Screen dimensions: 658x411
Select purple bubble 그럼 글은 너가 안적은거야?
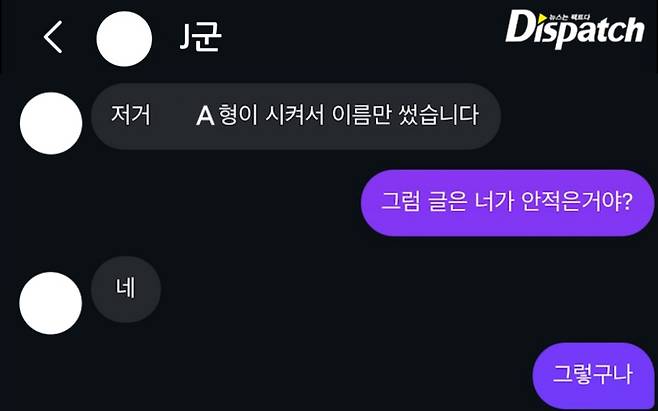tap(507, 203)
